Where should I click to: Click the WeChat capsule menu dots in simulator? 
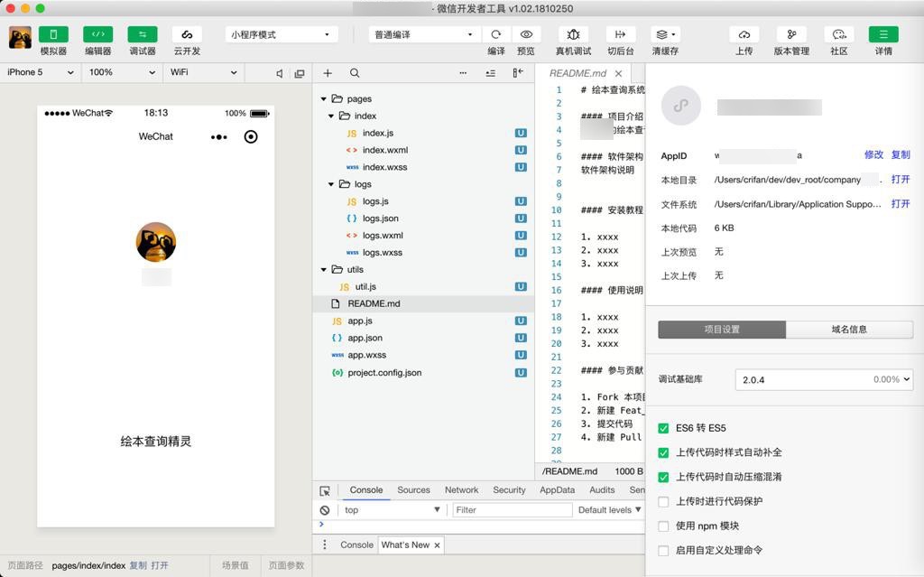click(218, 137)
